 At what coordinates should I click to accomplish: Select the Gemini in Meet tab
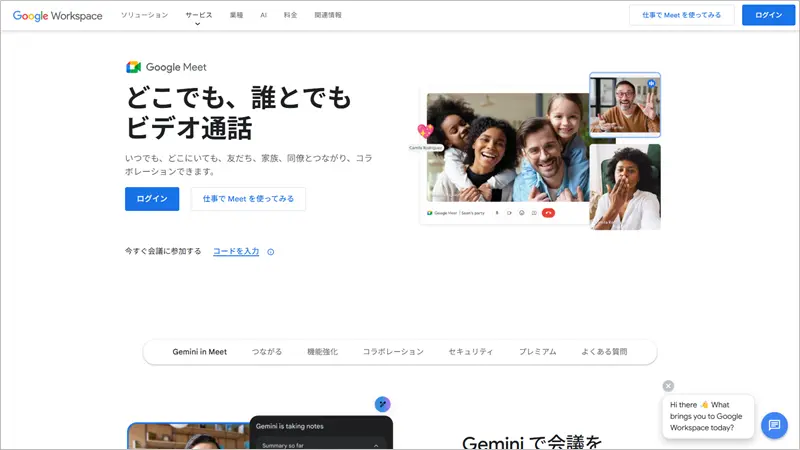[x=199, y=352]
